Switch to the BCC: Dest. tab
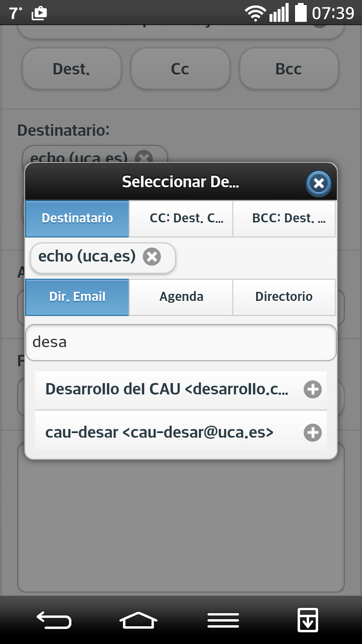362x644 pixels. coord(284,218)
